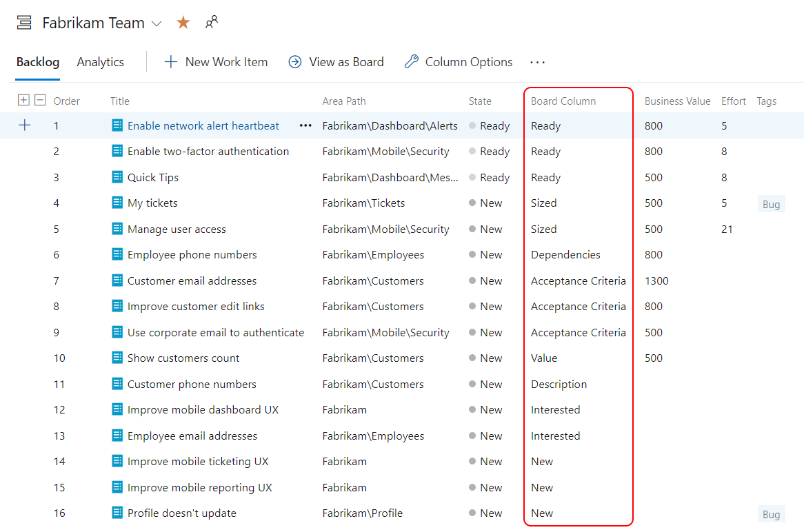804x532 pixels.
Task: Click work item icon for Show customers count
Action: tap(117, 358)
